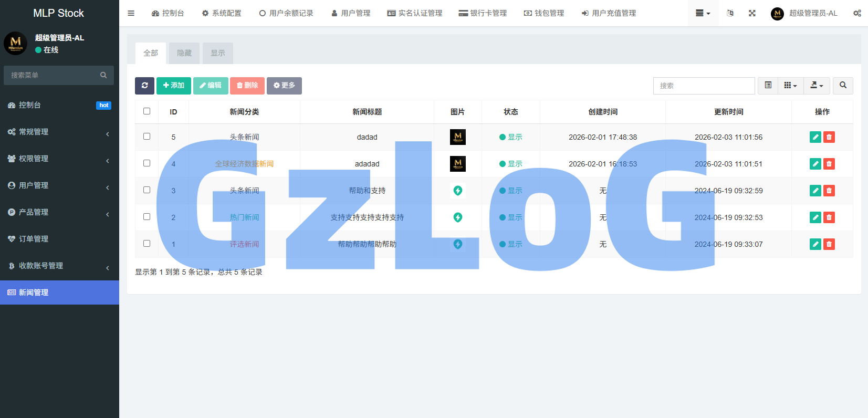Open the export data dropdown
Image resolution: width=868 pixels, height=418 pixels.
point(817,86)
